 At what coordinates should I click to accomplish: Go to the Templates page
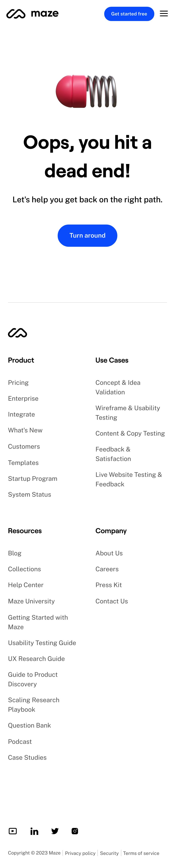point(23,463)
